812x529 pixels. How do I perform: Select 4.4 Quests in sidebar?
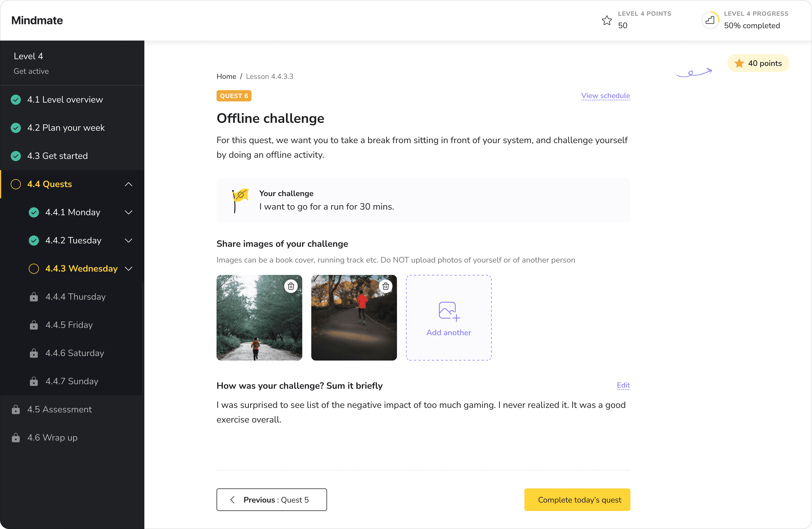click(x=72, y=184)
